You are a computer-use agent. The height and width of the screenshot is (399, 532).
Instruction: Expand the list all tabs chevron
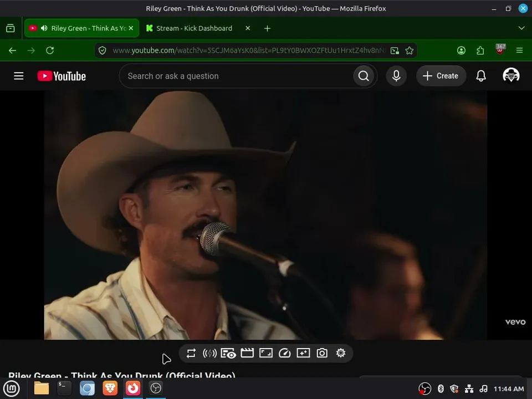coord(521,28)
